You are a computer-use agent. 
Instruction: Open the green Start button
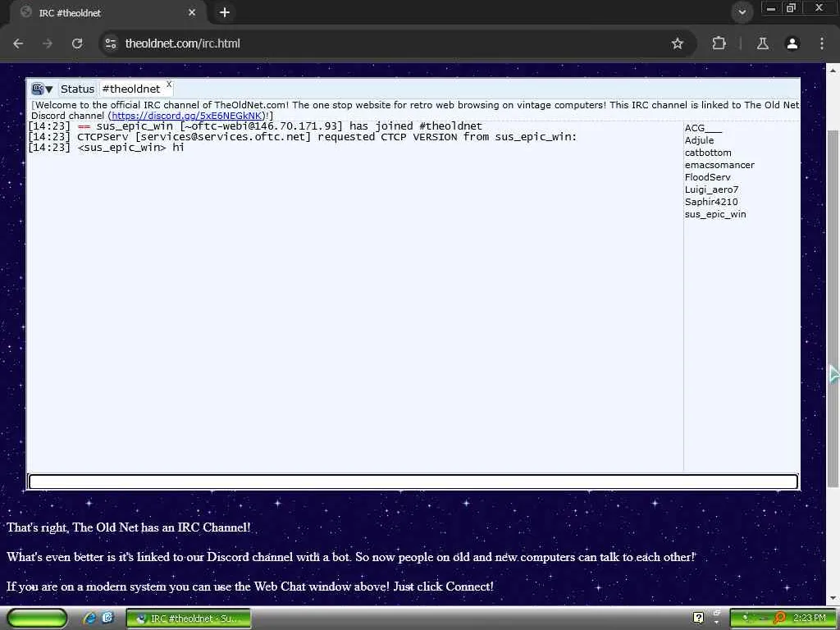(36, 619)
